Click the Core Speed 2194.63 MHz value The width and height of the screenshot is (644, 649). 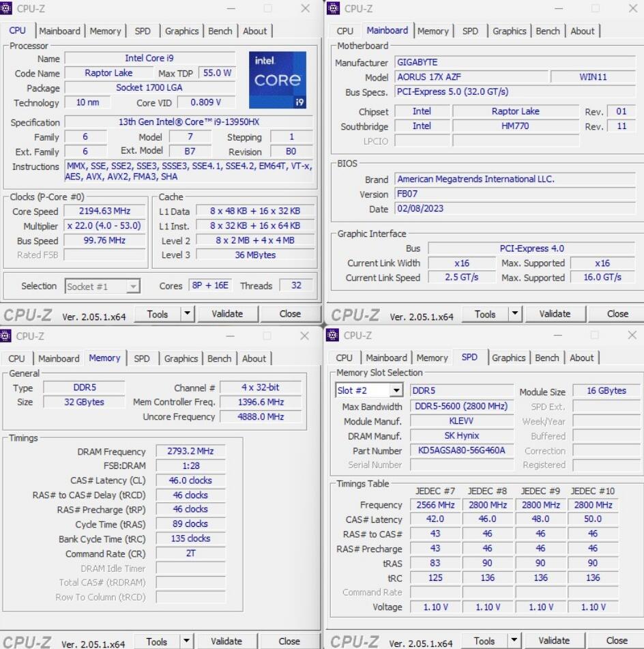click(104, 211)
